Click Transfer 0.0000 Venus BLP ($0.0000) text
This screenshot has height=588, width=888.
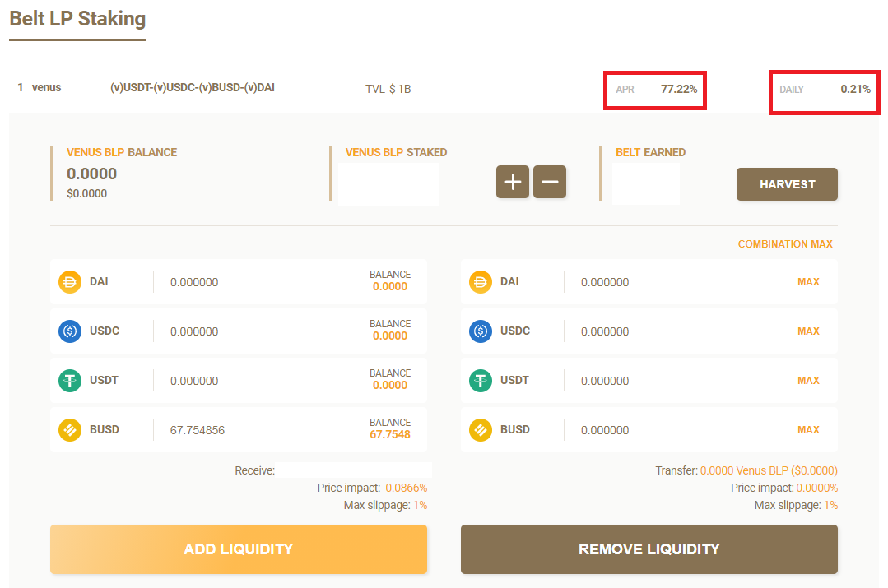point(746,470)
